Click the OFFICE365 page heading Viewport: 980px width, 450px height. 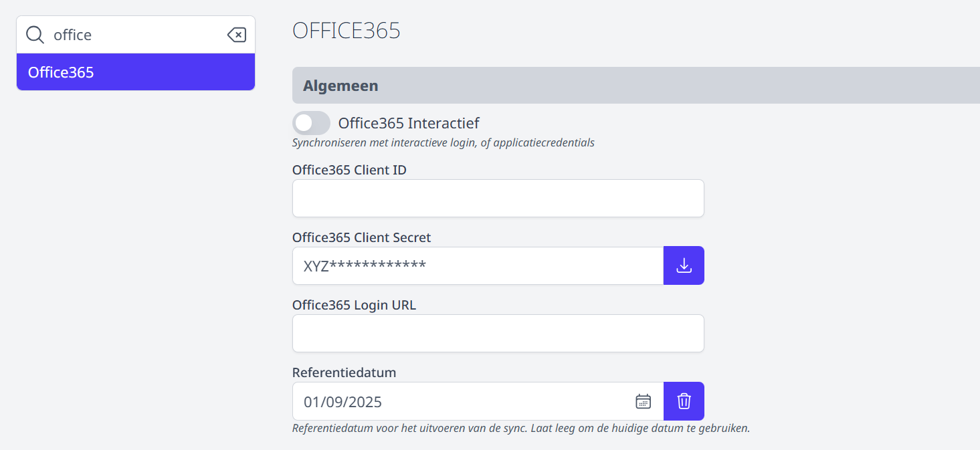[347, 31]
